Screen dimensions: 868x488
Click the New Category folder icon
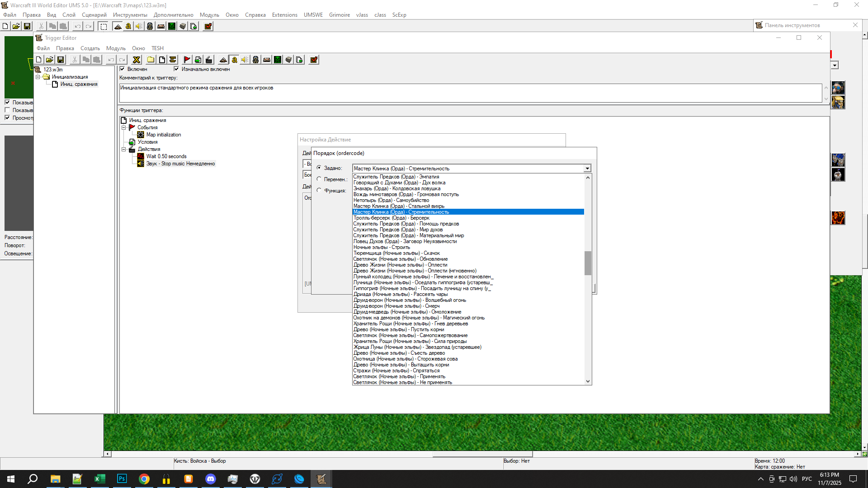coord(151,60)
